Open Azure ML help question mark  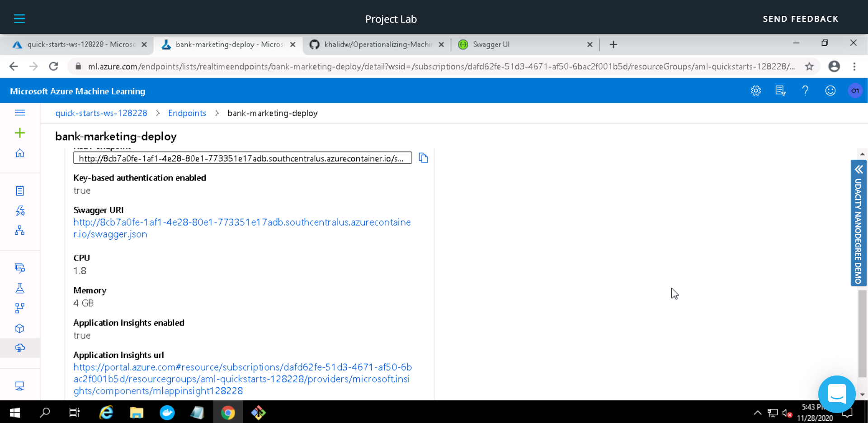805,91
